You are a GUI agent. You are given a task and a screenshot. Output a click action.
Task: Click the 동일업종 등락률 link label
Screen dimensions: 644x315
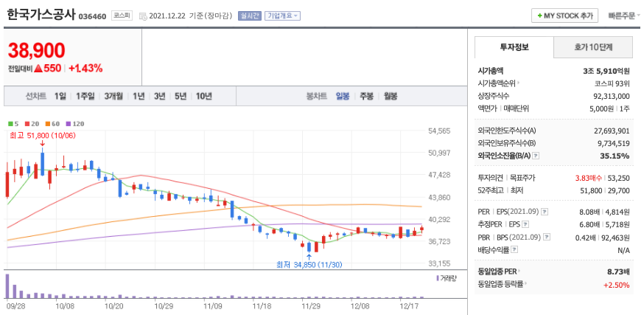[x=500, y=284]
